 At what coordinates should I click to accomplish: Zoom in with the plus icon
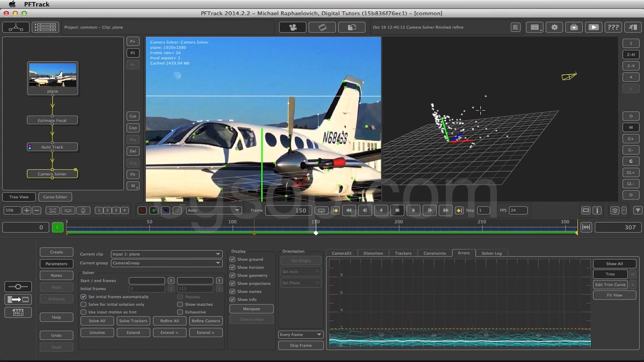click(27, 210)
